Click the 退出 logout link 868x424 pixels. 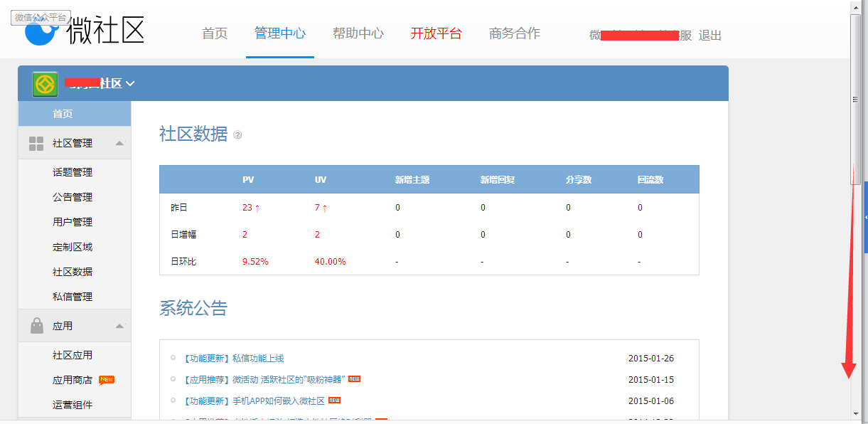pyautogui.click(x=709, y=36)
